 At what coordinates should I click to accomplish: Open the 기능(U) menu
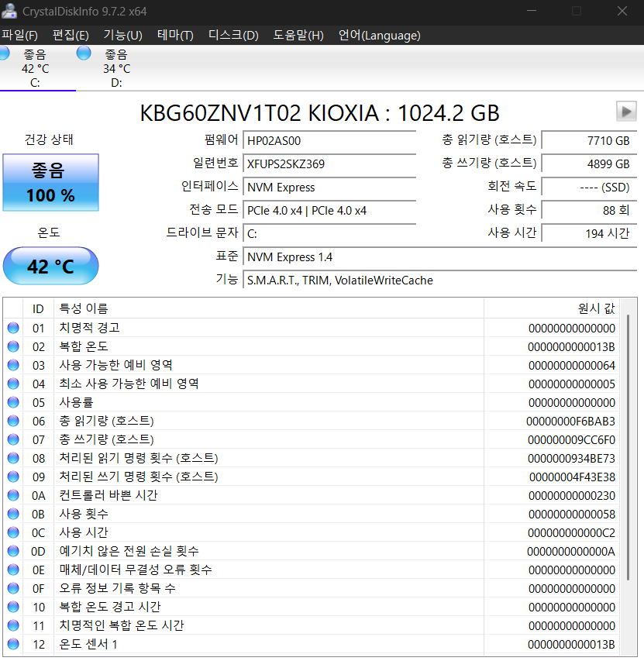click(x=124, y=35)
